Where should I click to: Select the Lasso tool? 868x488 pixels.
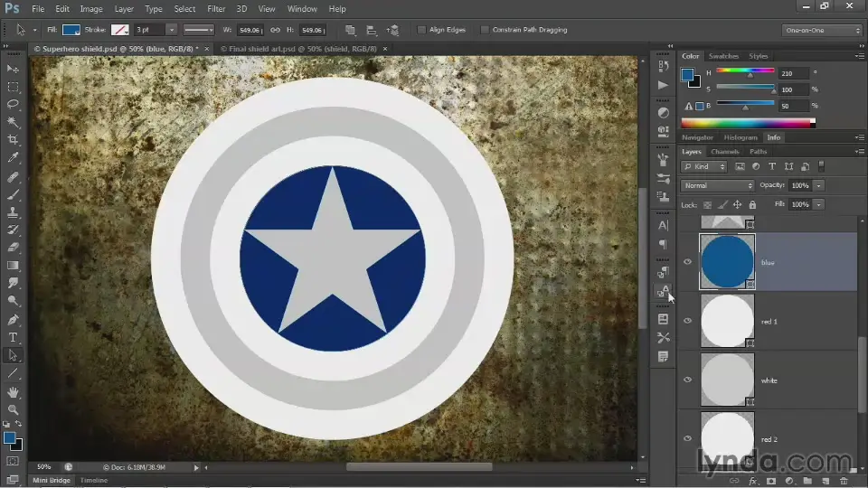[14, 104]
